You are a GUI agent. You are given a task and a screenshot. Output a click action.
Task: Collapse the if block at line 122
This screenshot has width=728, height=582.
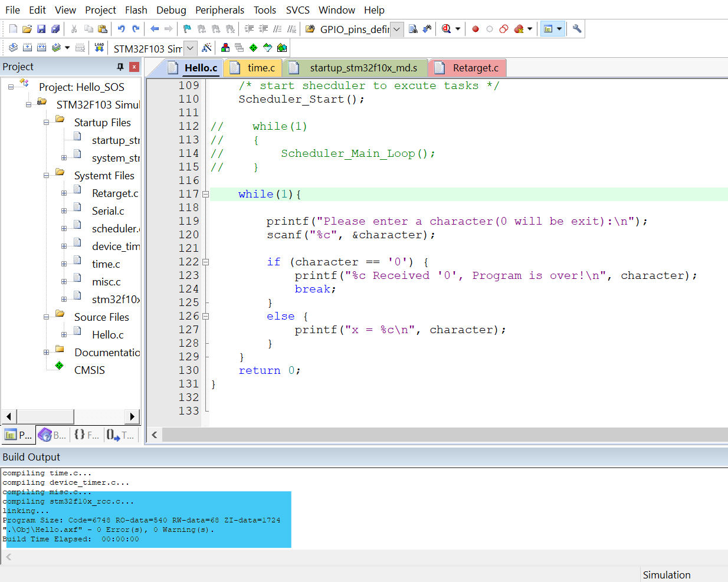(x=205, y=262)
